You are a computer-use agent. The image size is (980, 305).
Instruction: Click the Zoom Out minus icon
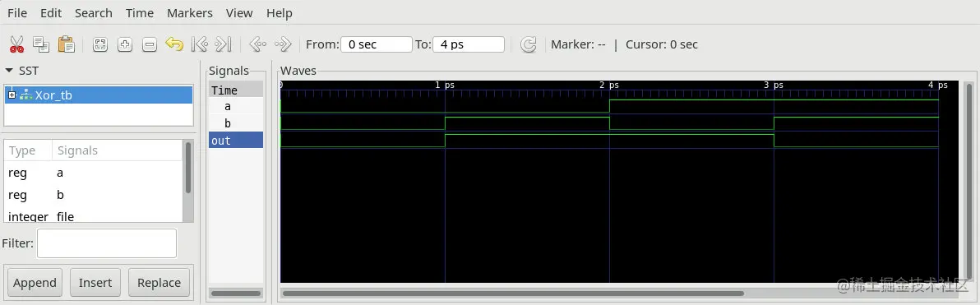click(150, 44)
